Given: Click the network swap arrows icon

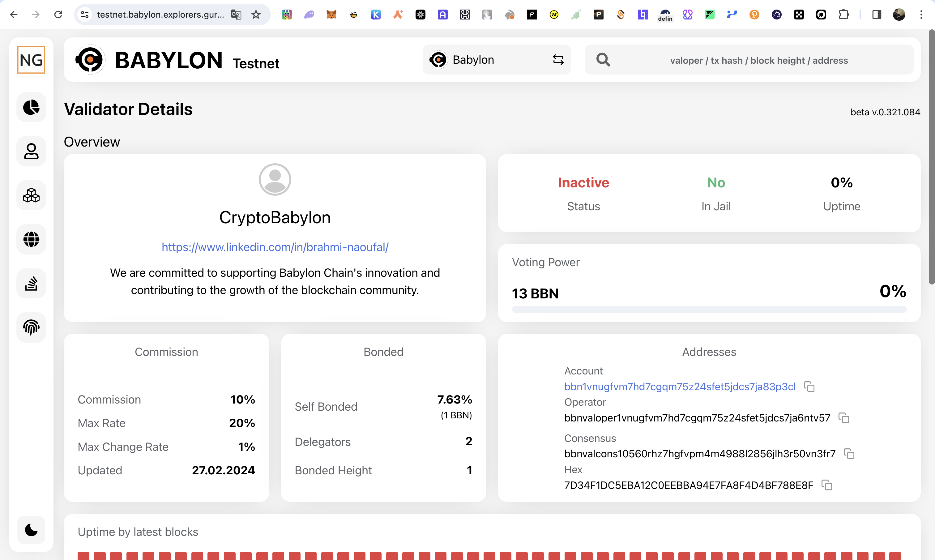Looking at the screenshot, I should coord(558,60).
